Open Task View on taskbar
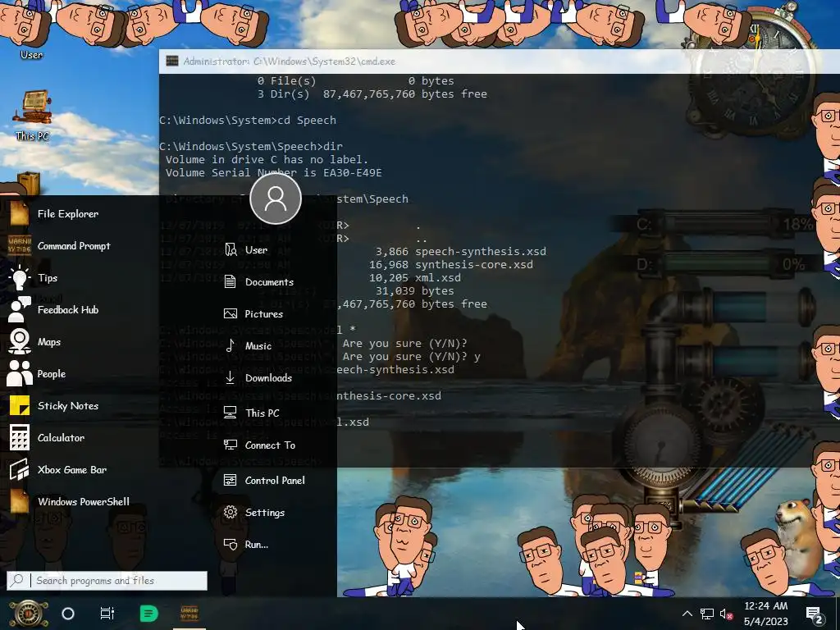 tap(107, 614)
